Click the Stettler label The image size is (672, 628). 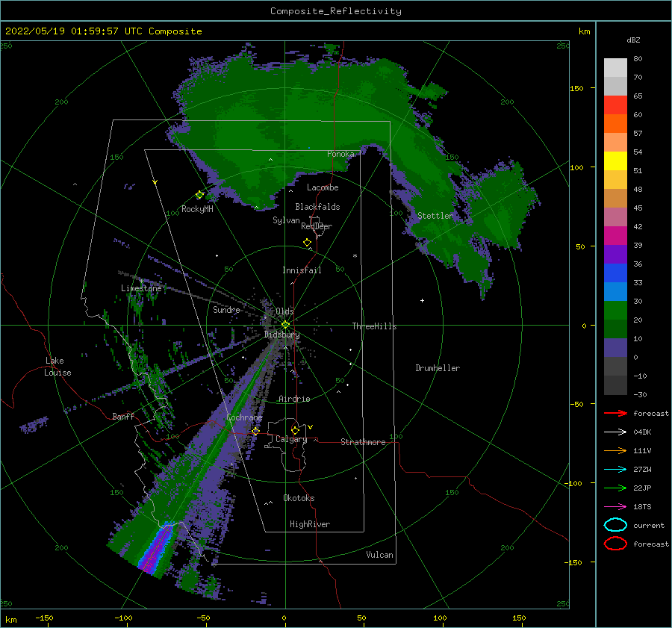click(435, 216)
